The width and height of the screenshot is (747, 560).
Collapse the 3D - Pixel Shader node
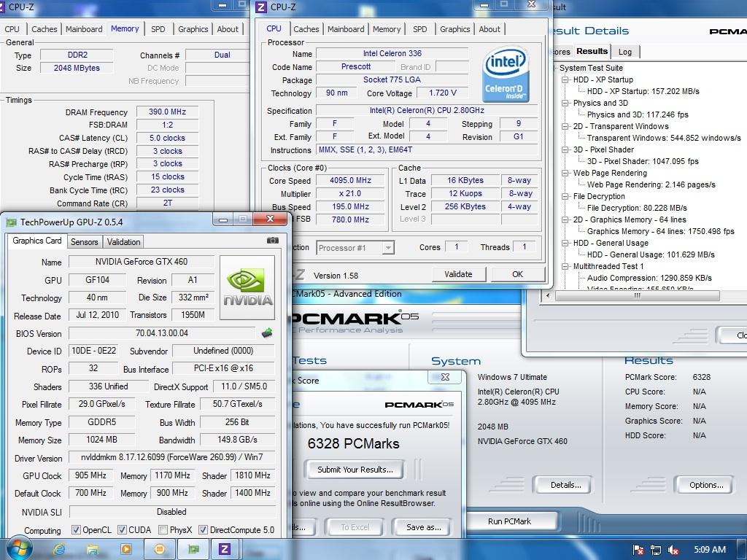[565, 149]
